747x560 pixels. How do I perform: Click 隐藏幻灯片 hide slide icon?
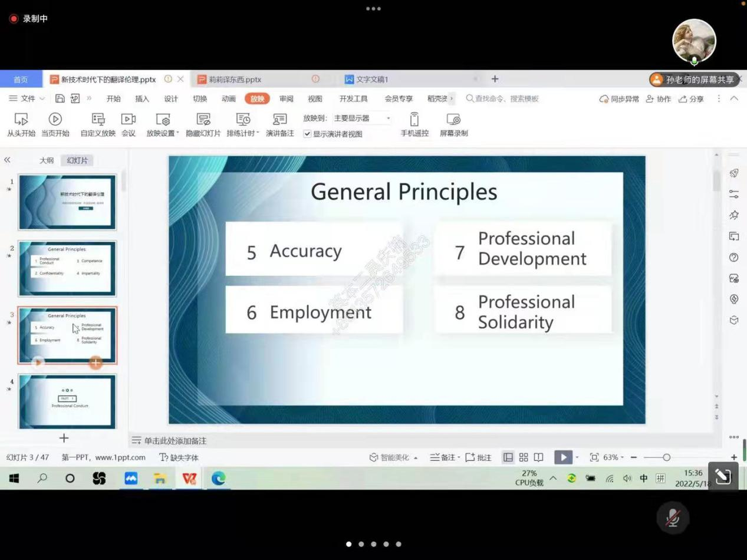coord(203,120)
